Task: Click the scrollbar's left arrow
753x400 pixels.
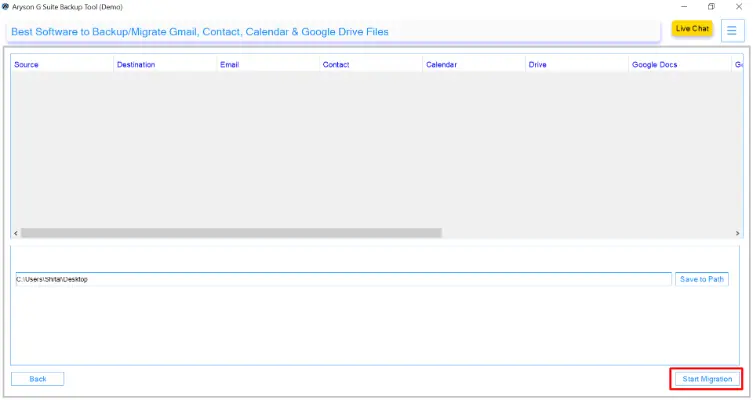Action: (16, 233)
